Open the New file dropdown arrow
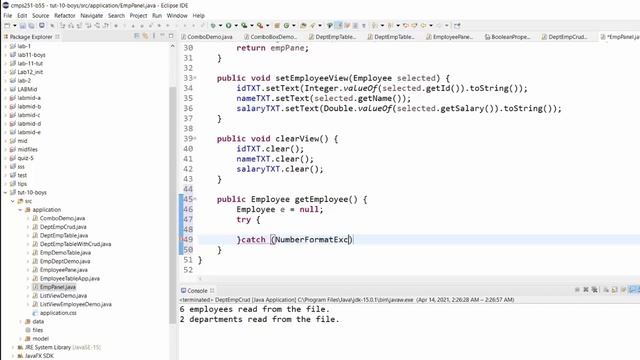This screenshot has width=640, height=360. (x=15, y=25)
